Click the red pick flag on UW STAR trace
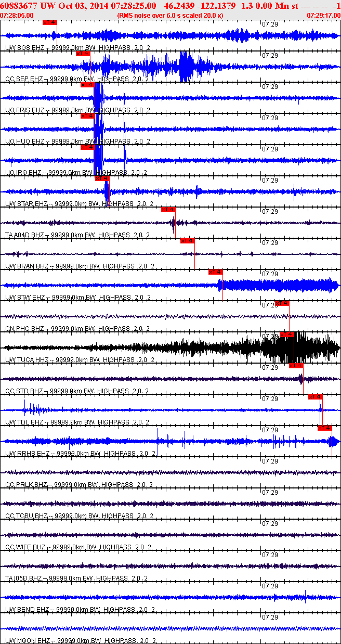The image size is (341, 644). pyautogui.click(x=102, y=178)
